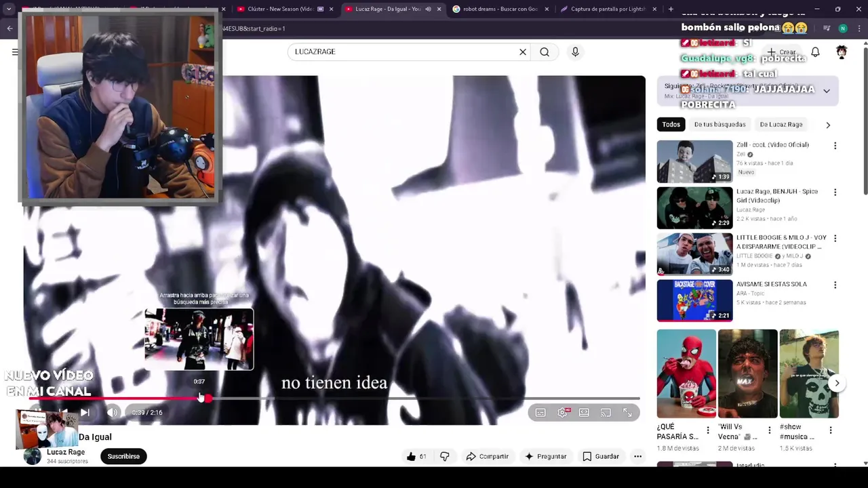Image resolution: width=868 pixels, height=488 pixels.
Task: Open options for Spice Girl video
Action: coord(835,192)
